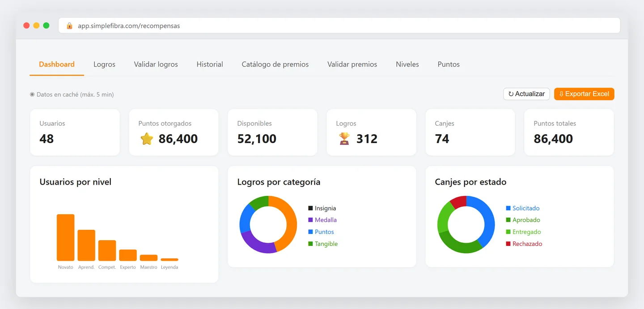644x309 pixels.
Task: Open the Dashboard tab
Action: pyautogui.click(x=57, y=64)
